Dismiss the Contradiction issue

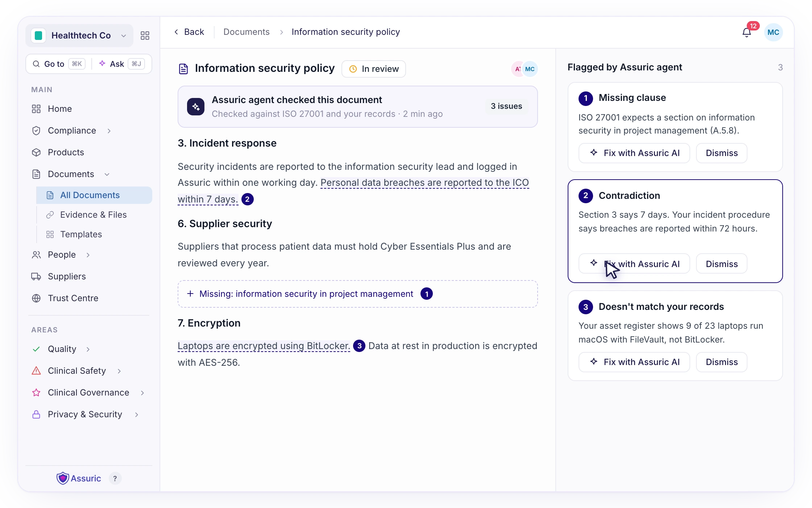[x=722, y=264]
